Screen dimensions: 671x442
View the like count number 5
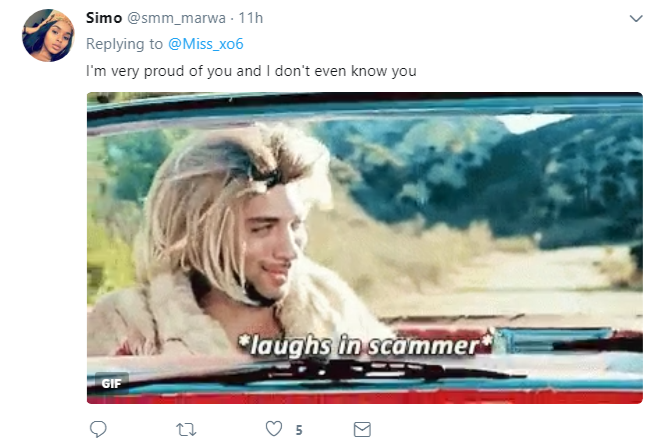pos(298,430)
